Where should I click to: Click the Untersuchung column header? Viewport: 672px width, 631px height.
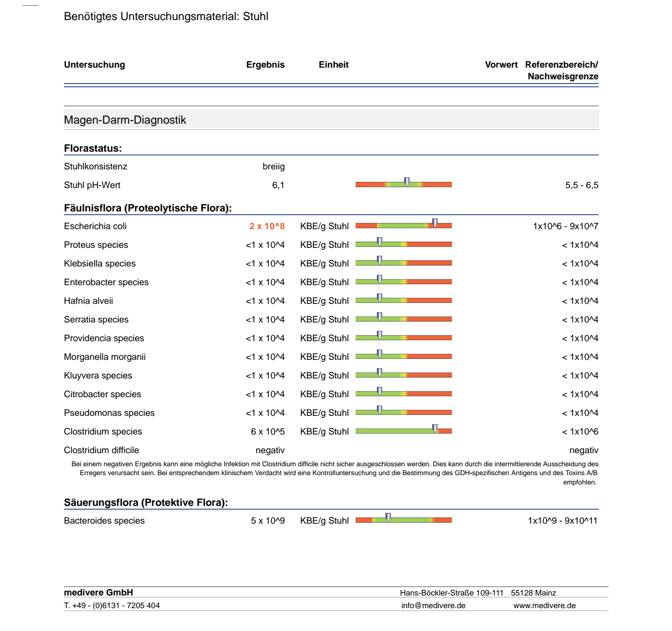pyautogui.click(x=94, y=65)
